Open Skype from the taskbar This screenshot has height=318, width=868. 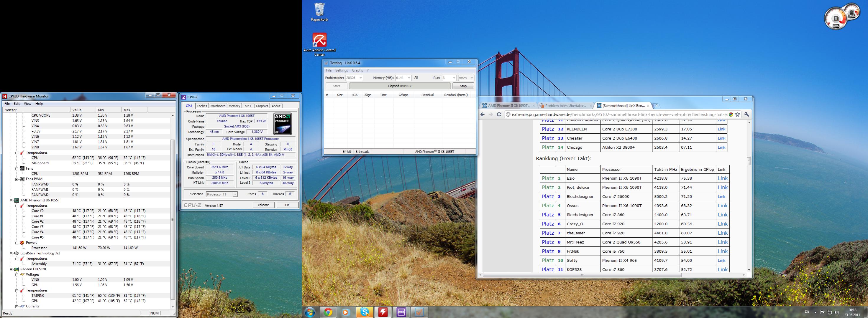[365, 312]
